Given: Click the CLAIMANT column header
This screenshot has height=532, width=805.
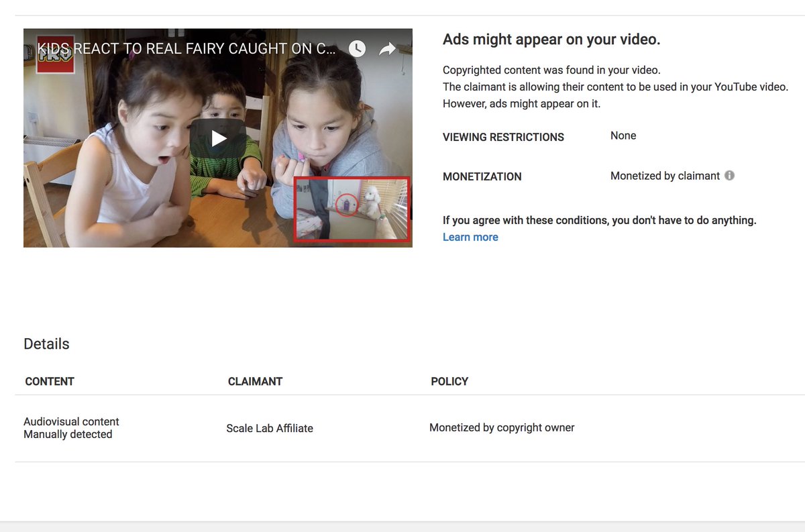Looking at the screenshot, I should coord(255,381).
